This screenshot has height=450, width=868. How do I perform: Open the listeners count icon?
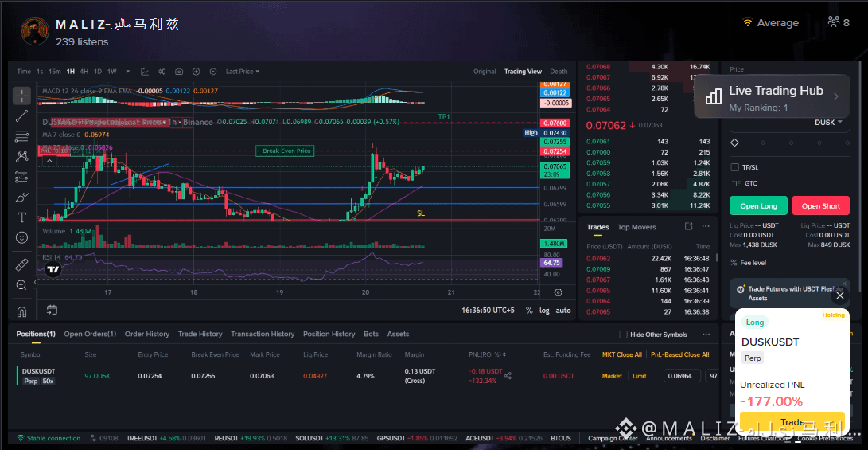coord(833,22)
